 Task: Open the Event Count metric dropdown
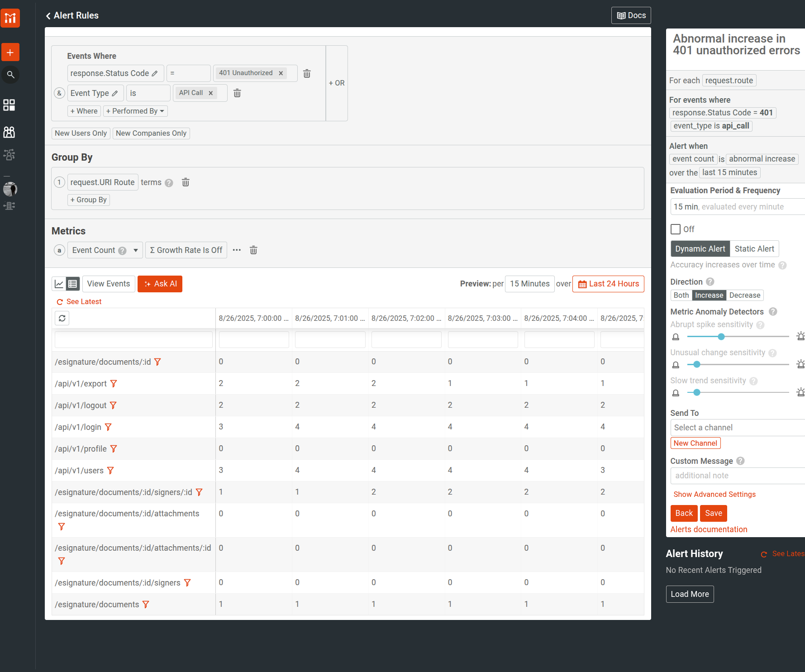click(x=135, y=250)
